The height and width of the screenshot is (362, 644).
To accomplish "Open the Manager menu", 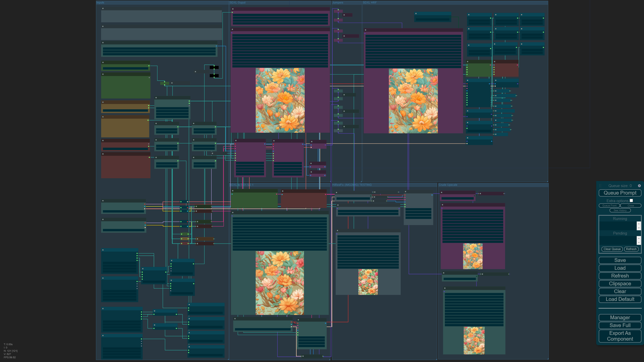I will [x=620, y=318].
